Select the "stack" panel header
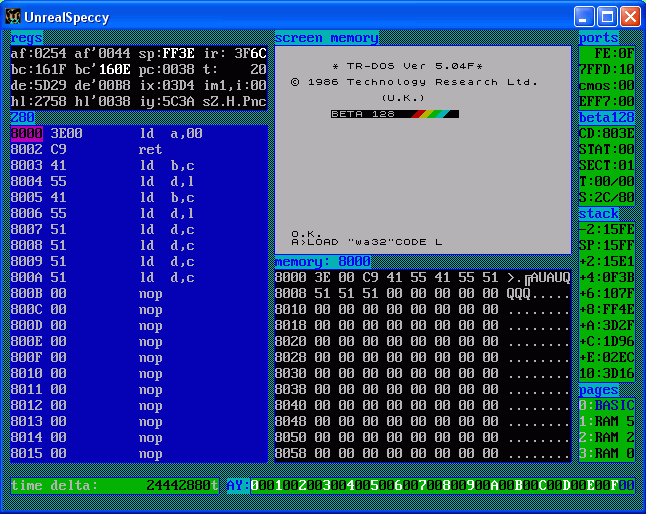This screenshot has width=646, height=514. pos(598,214)
